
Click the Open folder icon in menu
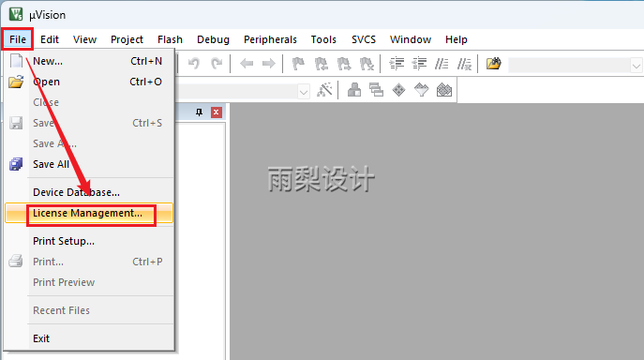[16, 82]
